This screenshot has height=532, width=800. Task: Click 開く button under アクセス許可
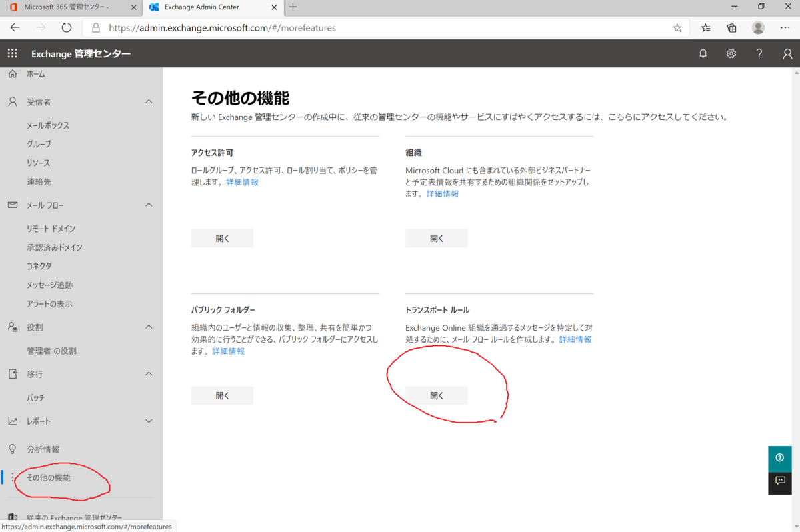point(222,238)
